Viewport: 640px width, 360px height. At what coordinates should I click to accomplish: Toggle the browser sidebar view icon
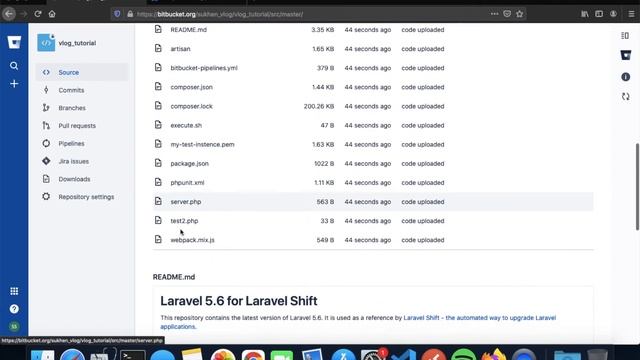pos(599,14)
